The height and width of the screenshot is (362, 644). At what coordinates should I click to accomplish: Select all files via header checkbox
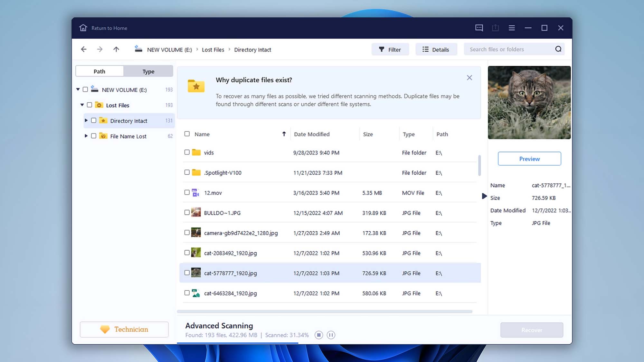[x=187, y=134]
